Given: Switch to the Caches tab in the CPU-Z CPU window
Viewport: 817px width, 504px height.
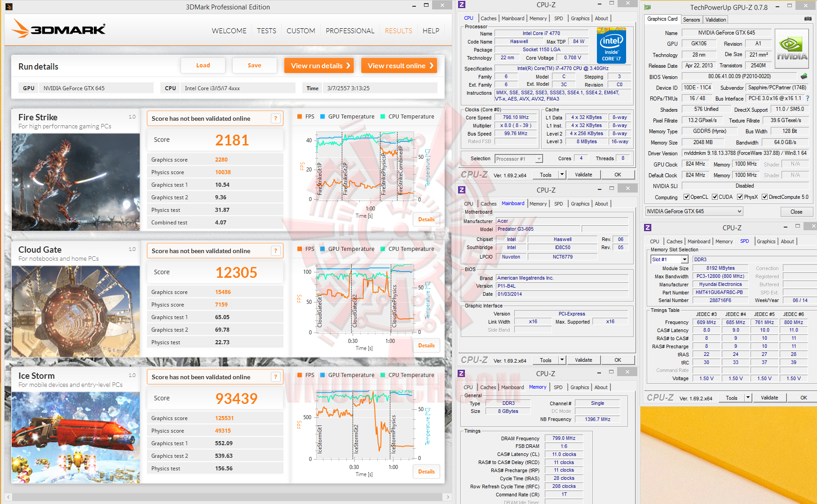Looking at the screenshot, I should point(488,18).
